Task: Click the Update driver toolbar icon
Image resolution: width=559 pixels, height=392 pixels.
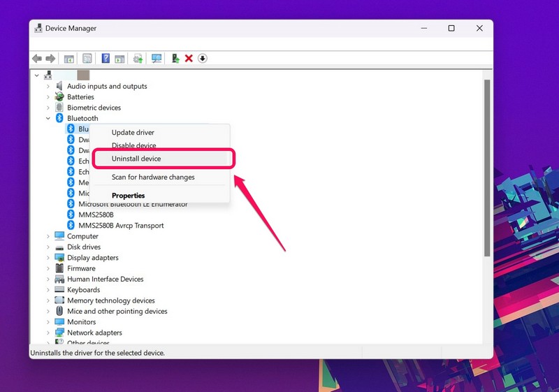Action: (x=138, y=59)
